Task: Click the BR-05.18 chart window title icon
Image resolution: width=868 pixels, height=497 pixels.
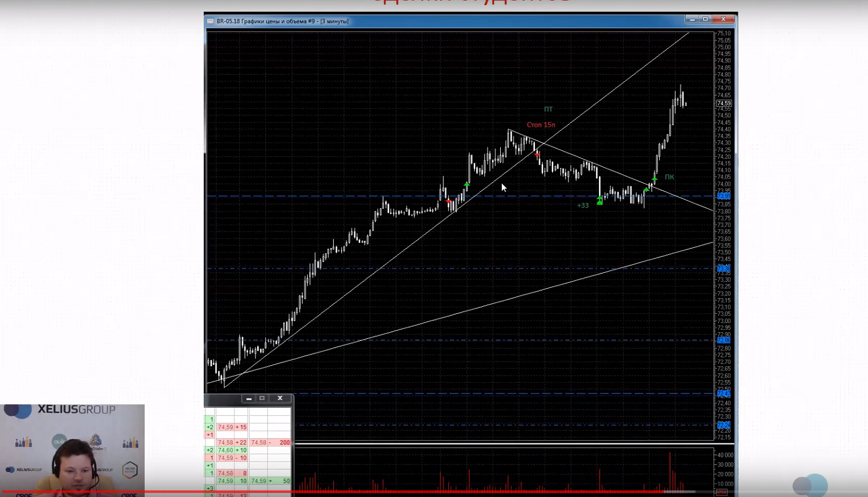Action: point(210,21)
